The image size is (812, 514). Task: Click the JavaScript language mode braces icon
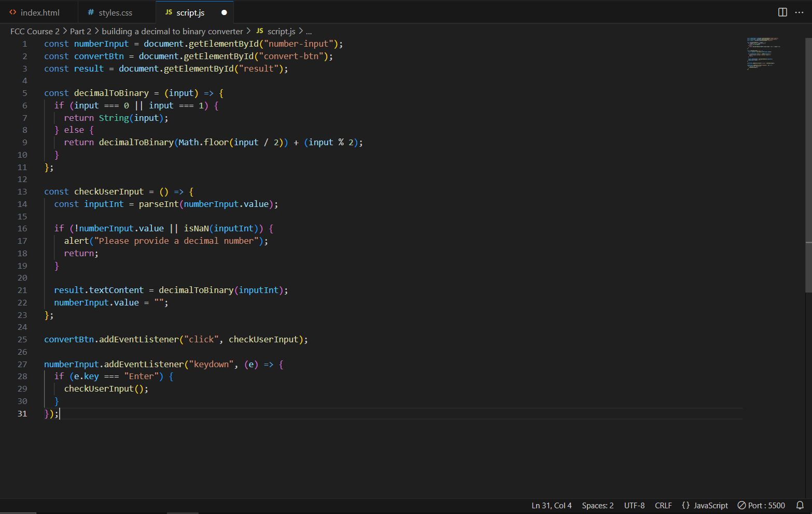[x=685, y=505]
